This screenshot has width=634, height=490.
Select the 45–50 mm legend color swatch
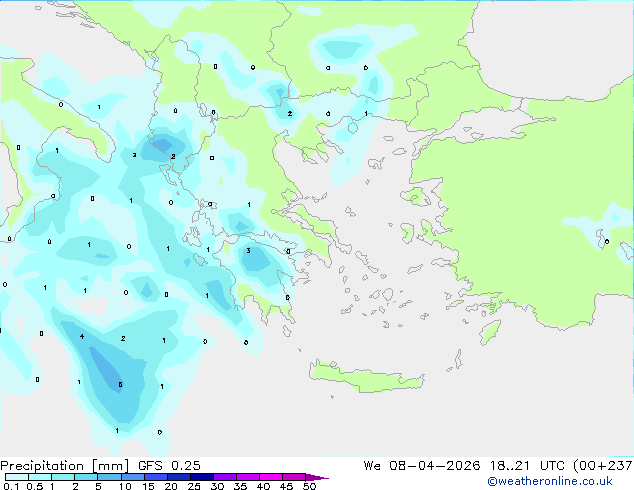coord(294,477)
